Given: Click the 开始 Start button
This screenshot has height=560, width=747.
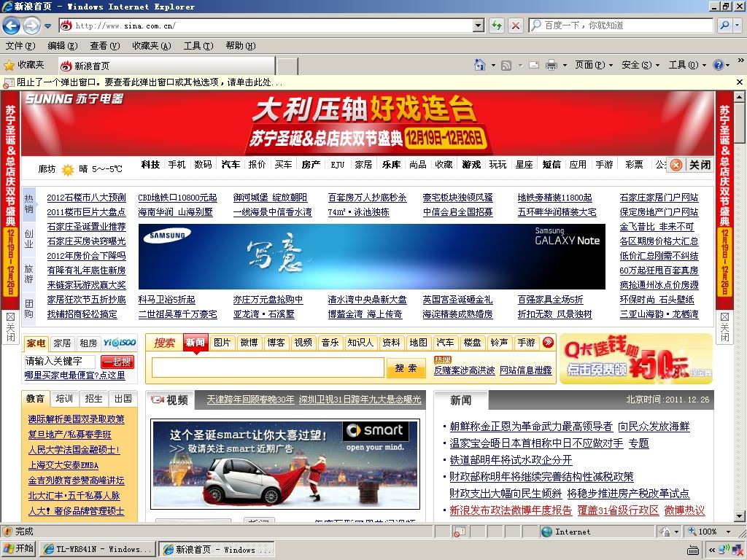Looking at the screenshot, I should [x=19, y=549].
